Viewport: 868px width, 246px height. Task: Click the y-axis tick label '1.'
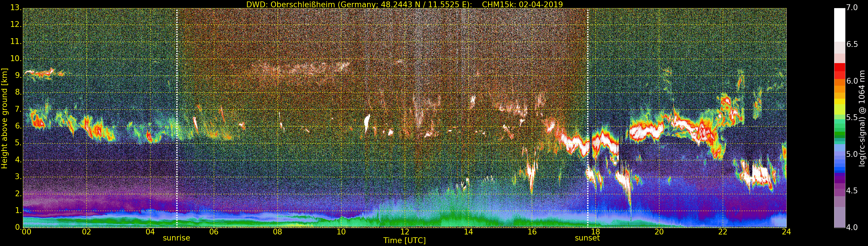click(18, 210)
